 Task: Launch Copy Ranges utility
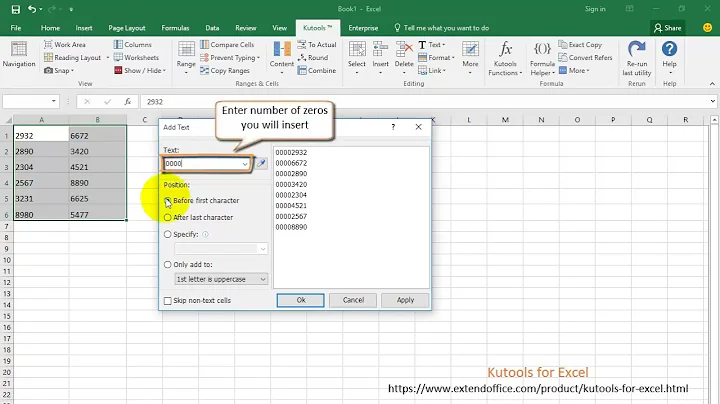(x=225, y=70)
